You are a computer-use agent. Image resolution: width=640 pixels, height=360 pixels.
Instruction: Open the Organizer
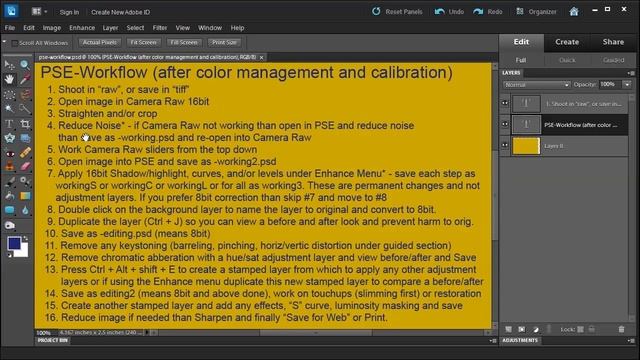pos(536,11)
